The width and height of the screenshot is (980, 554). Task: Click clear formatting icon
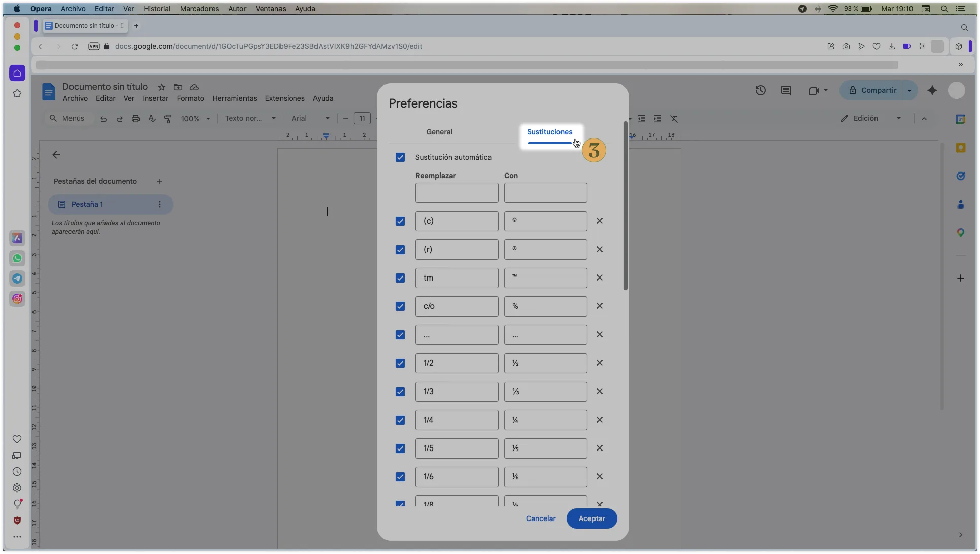[x=674, y=119]
